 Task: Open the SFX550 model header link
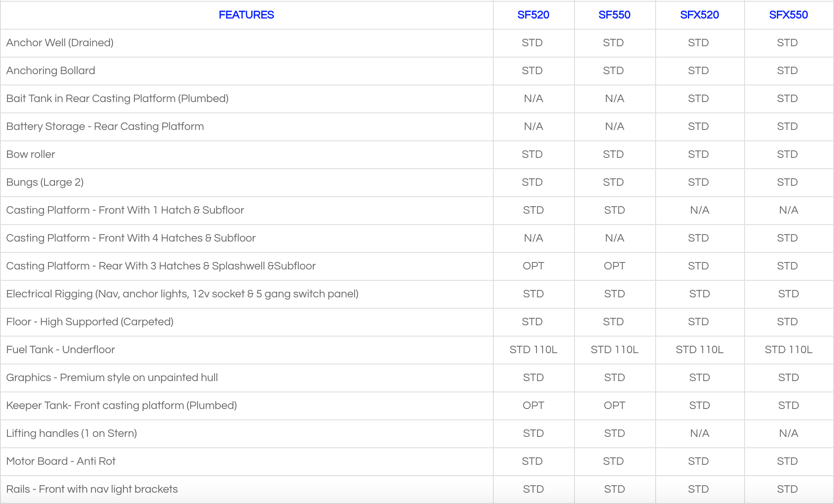pyautogui.click(x=788, y=15)
